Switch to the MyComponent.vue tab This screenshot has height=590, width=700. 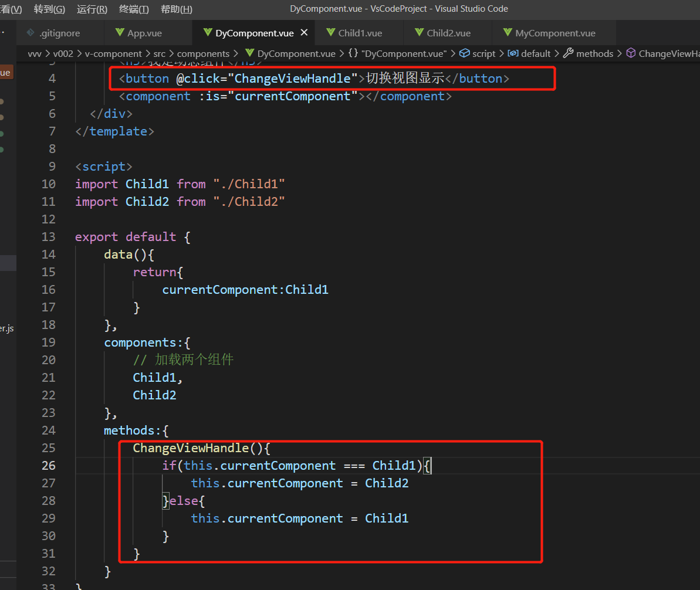pyautogui.click(x=555, y=33)
